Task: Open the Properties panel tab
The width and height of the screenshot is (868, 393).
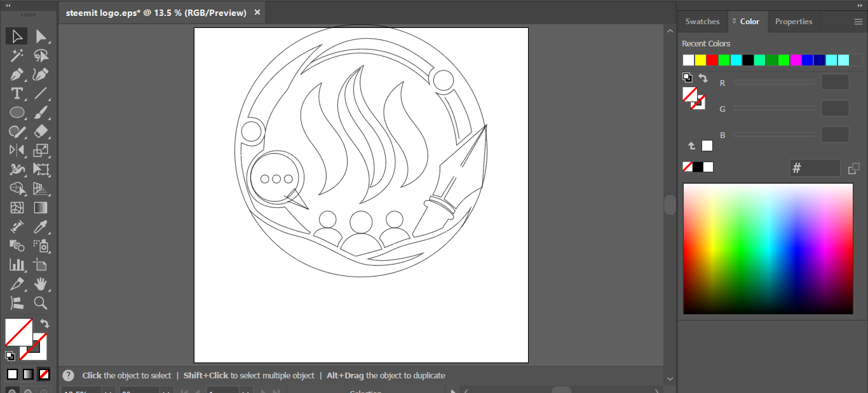Action: (x=794, y=22)
